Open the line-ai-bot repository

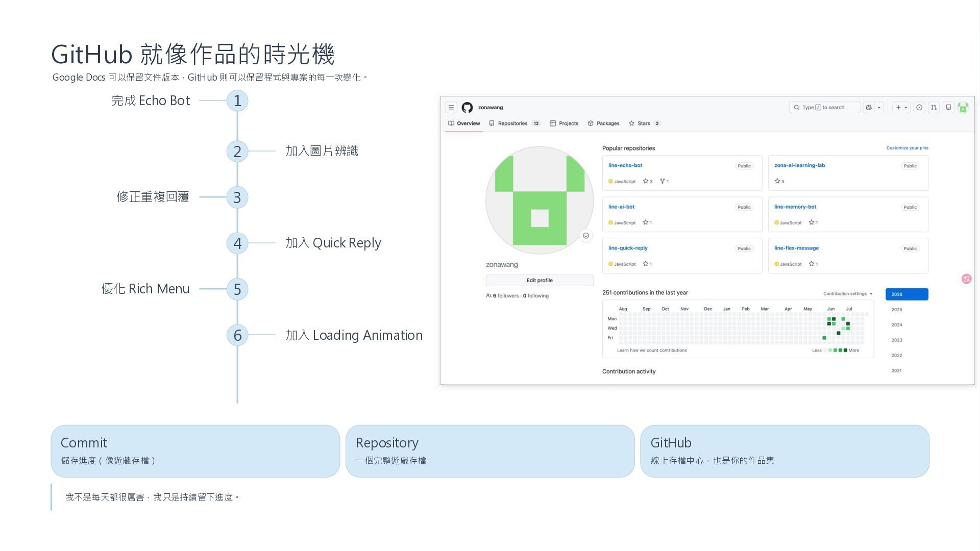point(621,207)
